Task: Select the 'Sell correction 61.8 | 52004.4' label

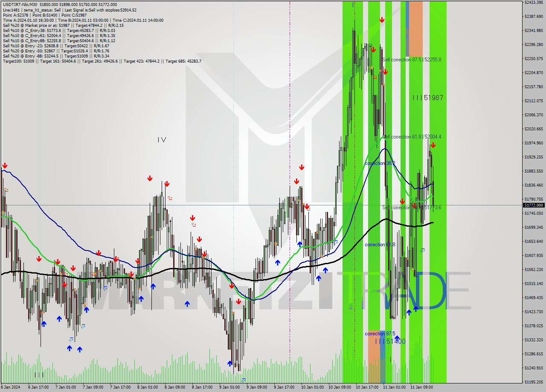Action: pos(412,137)
